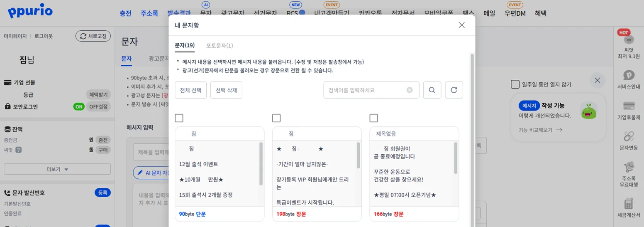Click 기능 비교해보기 link
Viewport: 644px width, 227px height.
click(540, 130)
